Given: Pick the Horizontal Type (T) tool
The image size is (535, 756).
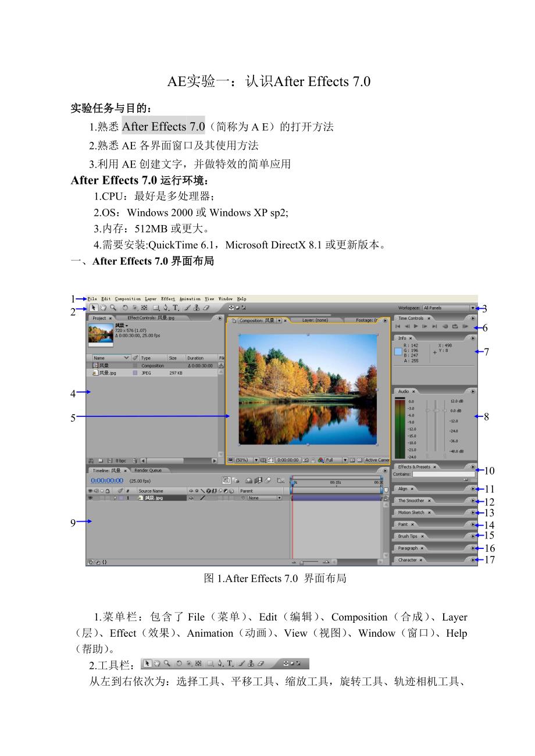Looking at the screenshot, I should click(176, 308).
